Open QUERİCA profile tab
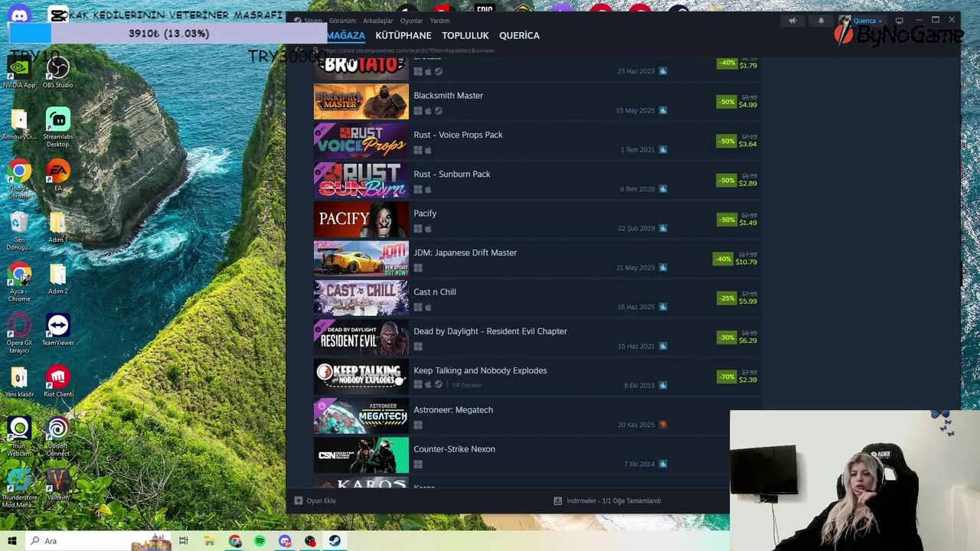Image resolution: width=980 pixels, height=551 pixels. pyautogui.click(x=519, y=35)
